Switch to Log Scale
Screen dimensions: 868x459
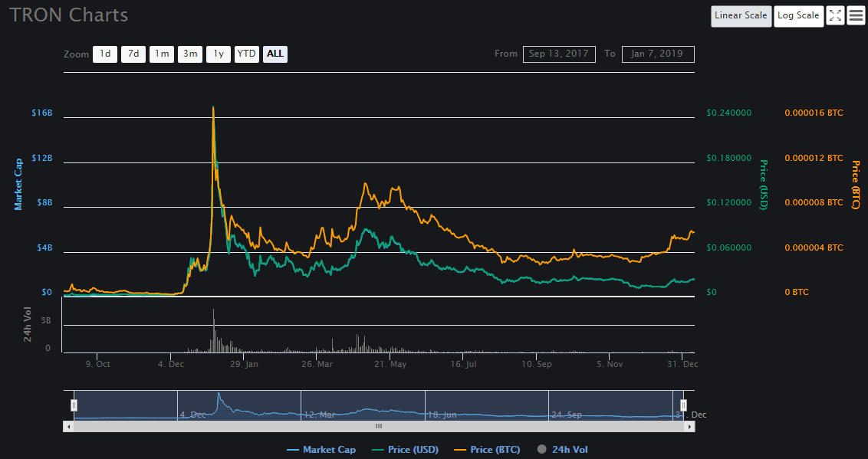pos(798,15)
